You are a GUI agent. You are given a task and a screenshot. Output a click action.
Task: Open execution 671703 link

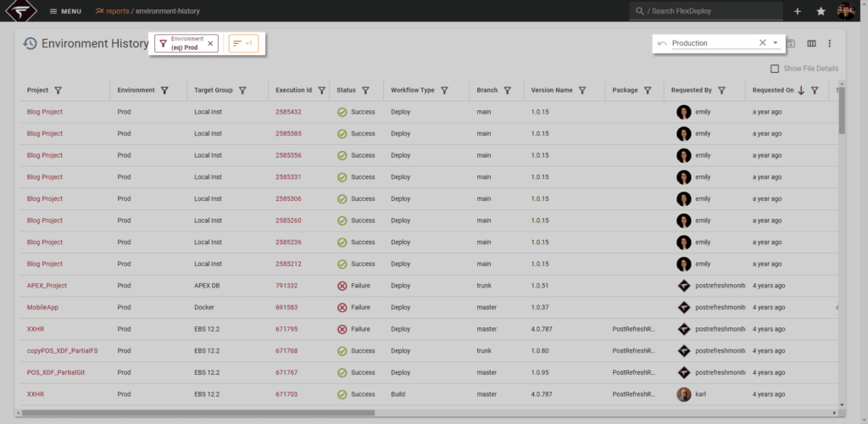tap(287, 394)
